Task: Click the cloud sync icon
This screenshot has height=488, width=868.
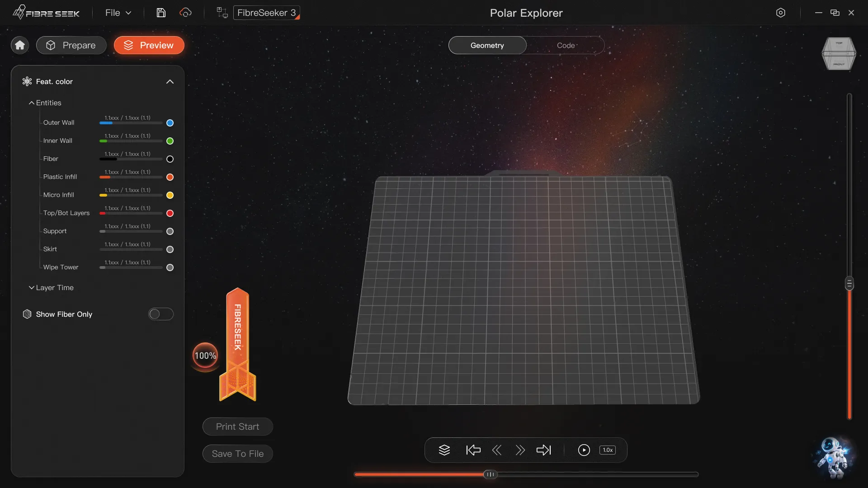Action: [x=185, y=13]
